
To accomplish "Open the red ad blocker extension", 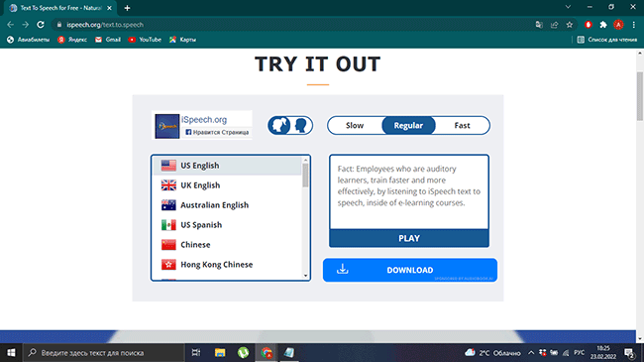I will tap(589, 25).
